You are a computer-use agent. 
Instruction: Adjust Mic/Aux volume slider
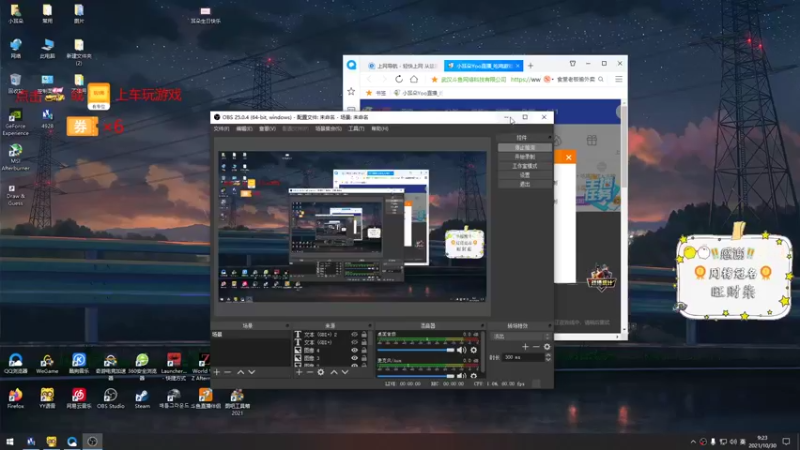click(416, 376)
